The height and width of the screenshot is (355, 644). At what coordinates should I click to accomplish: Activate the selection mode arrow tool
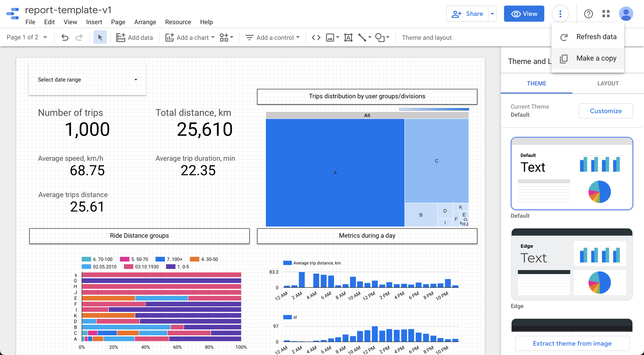point(100,38)
